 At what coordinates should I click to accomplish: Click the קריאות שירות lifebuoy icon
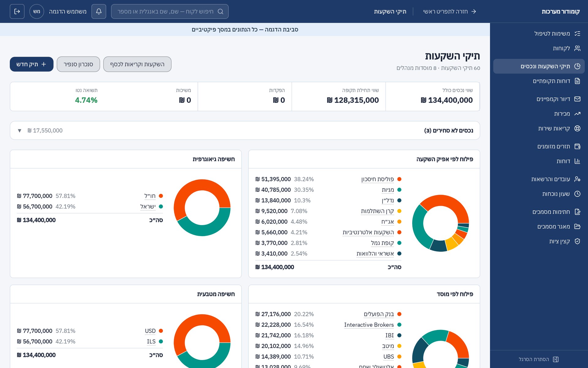pyautogui.click(x=577, y=128)
